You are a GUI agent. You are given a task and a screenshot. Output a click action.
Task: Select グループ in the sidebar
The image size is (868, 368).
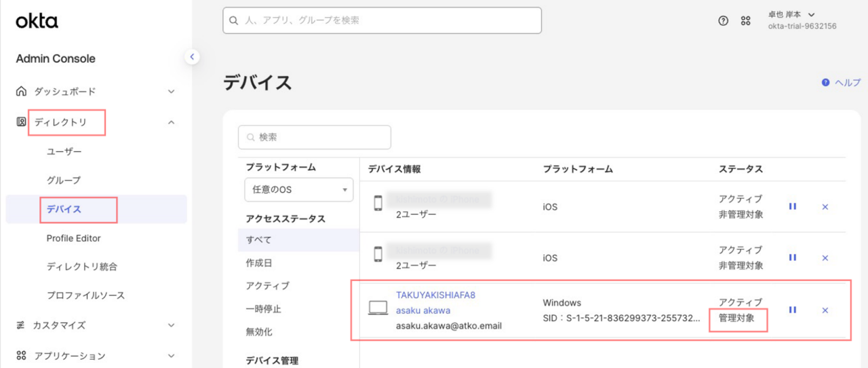pyautogui.click(x=64, y=181)
